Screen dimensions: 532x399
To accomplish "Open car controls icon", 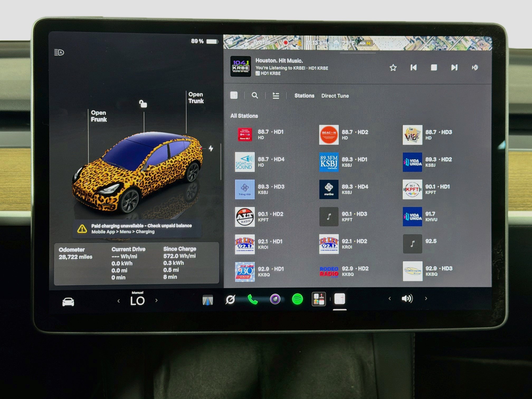I will pyautogui.click(x=68, y=302).
